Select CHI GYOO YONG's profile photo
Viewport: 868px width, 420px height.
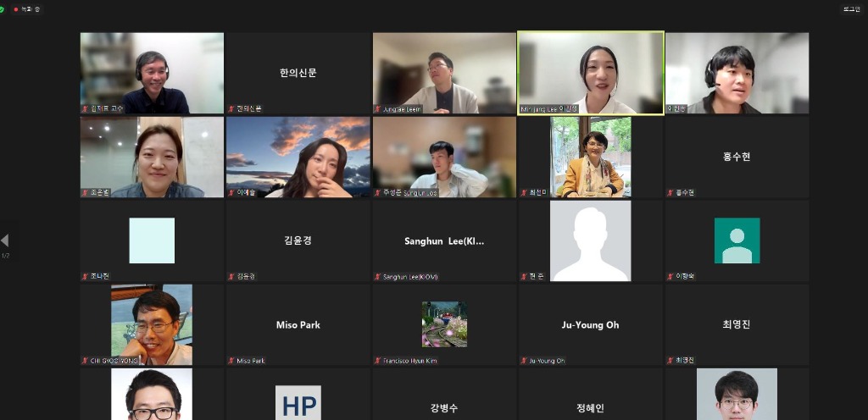click(152, 325)
